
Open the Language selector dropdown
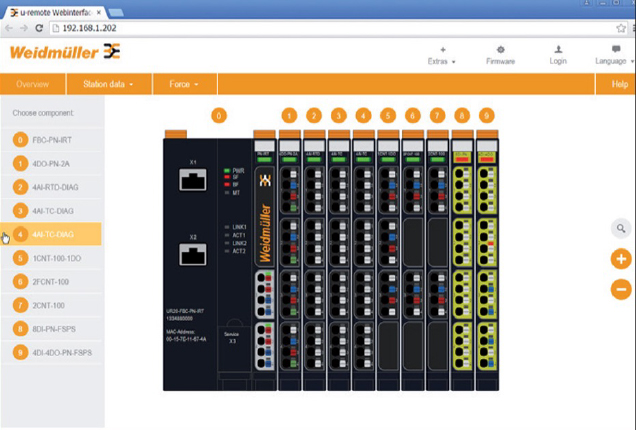tap(614, 56)
